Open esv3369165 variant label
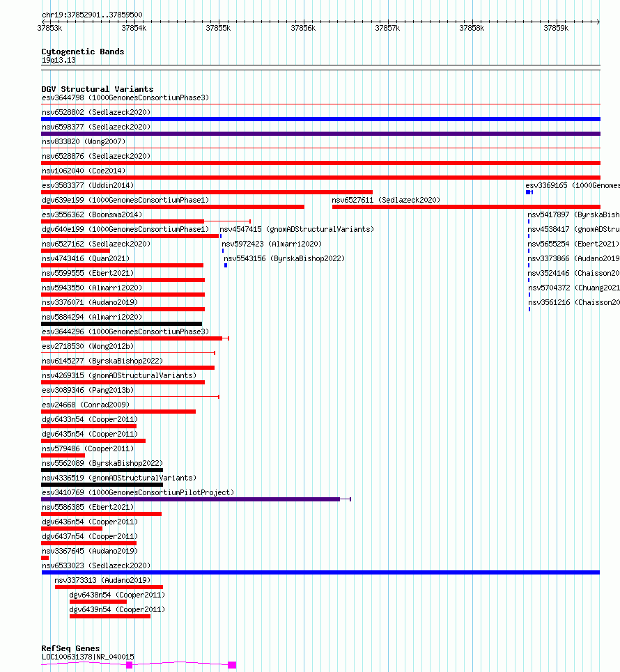Viewport: 620px width, 672px height. (x=573, y=185)
